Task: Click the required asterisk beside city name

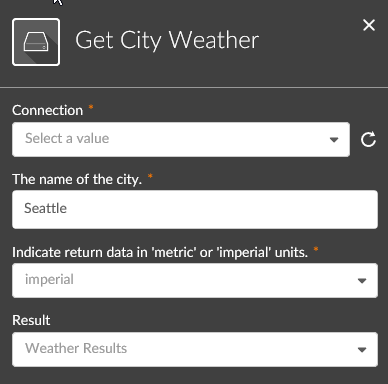Action: [x=150, y=176]
